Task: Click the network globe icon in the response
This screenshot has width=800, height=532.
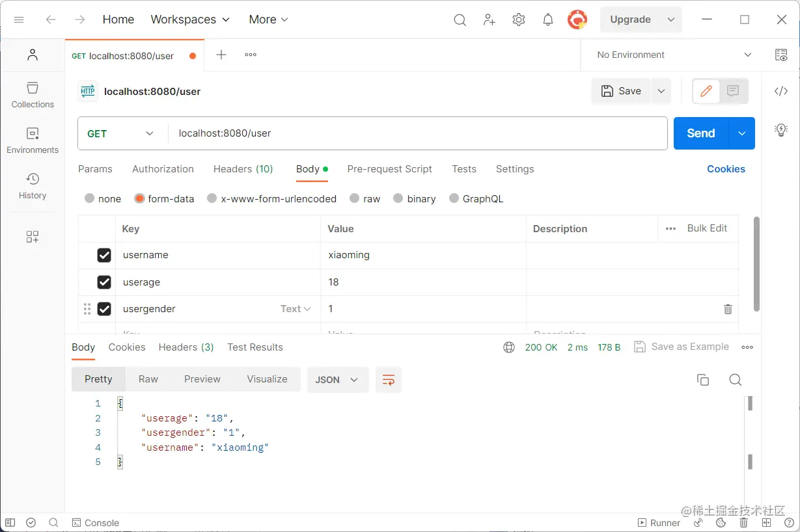Action: tap(509, 347)
